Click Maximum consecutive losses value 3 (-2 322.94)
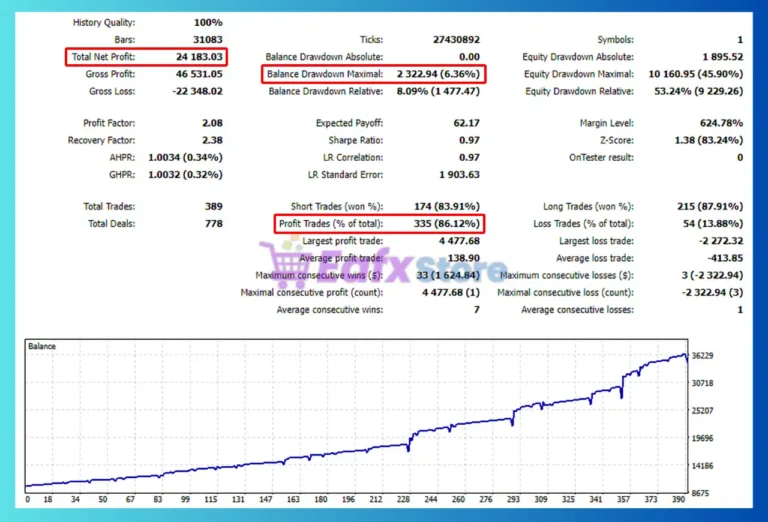This screenshot has width=768, height=522. click(713, 275)
